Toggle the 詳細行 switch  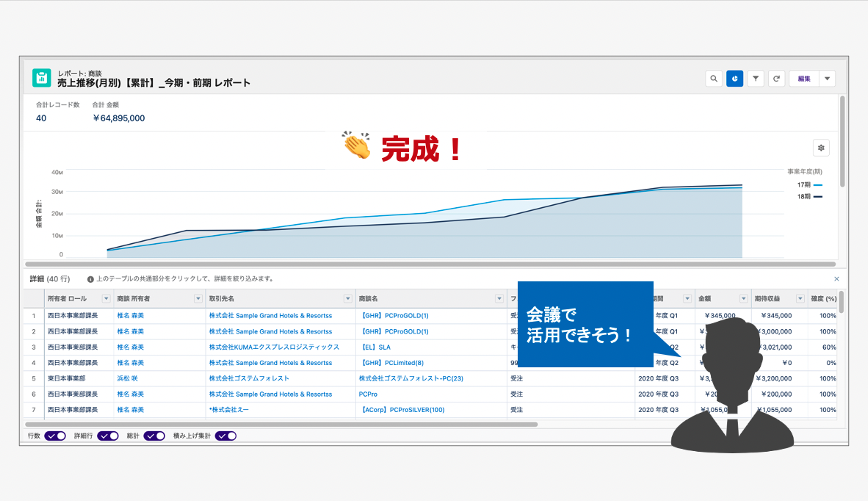pos(108,436)
